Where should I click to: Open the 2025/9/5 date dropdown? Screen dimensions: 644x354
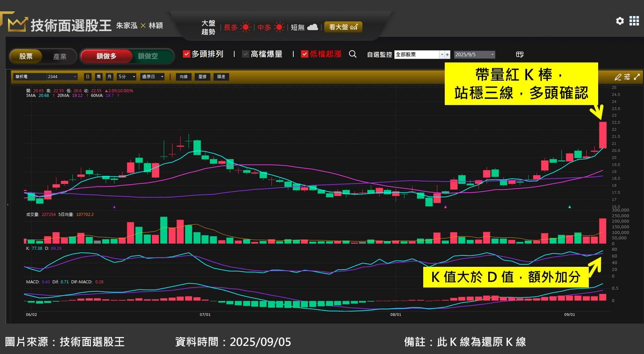(474, 54)
